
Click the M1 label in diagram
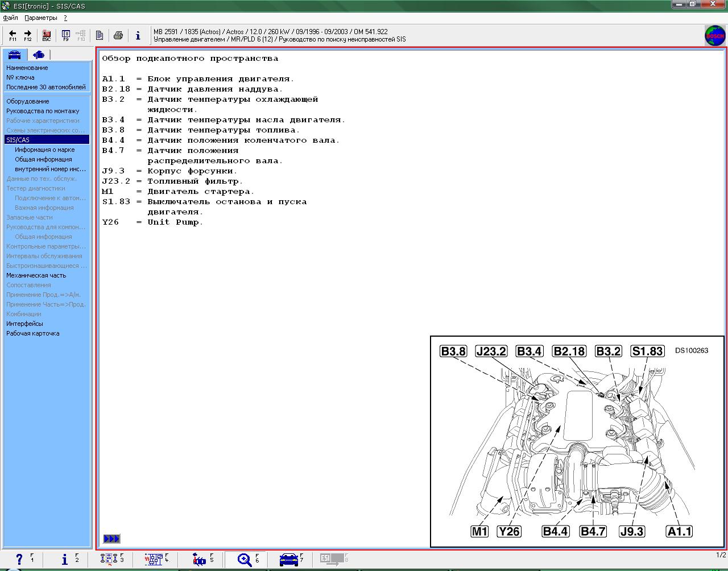coord(479,531)
